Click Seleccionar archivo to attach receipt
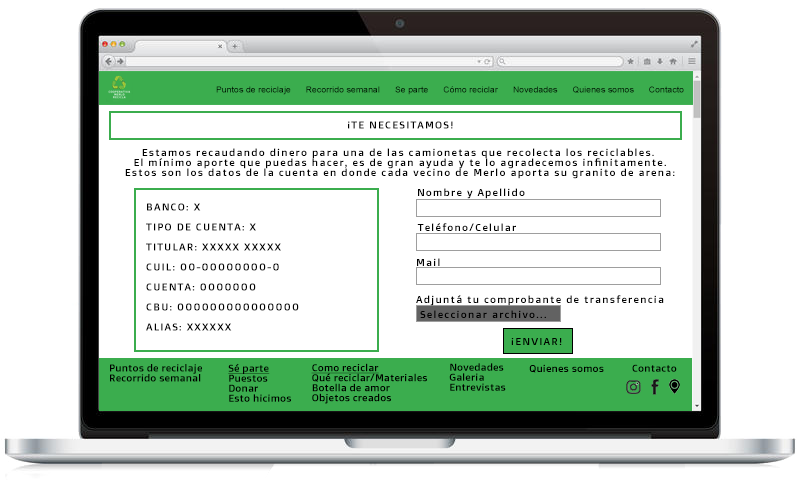 click(488, 314)
